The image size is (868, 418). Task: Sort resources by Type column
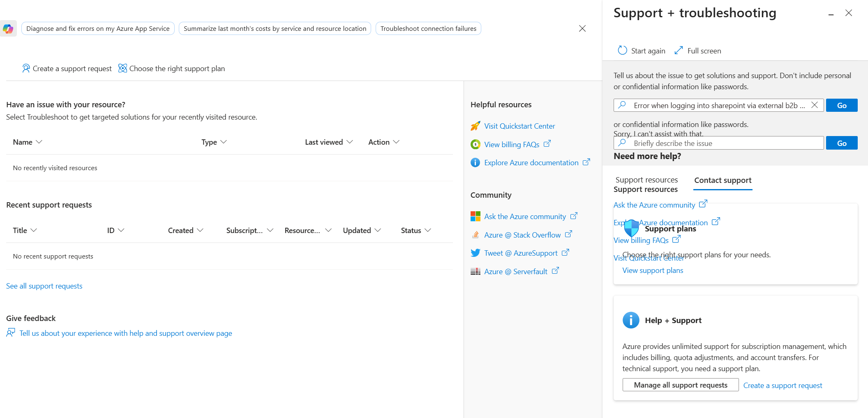coord(214,142)
